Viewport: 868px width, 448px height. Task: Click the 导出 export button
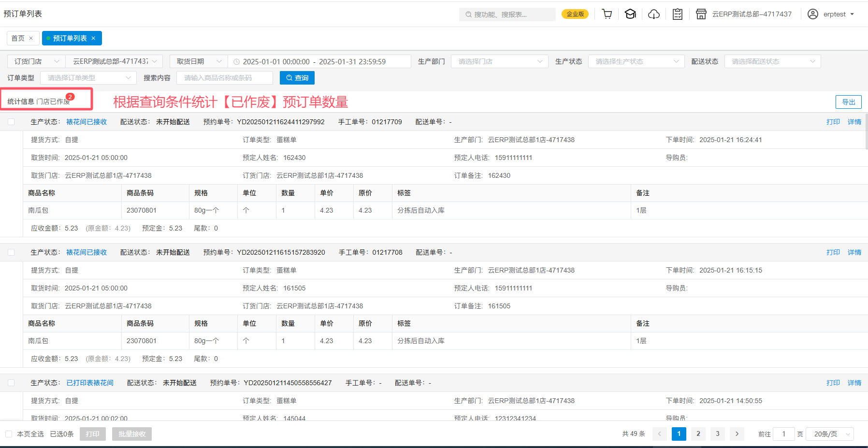[849, 102]
